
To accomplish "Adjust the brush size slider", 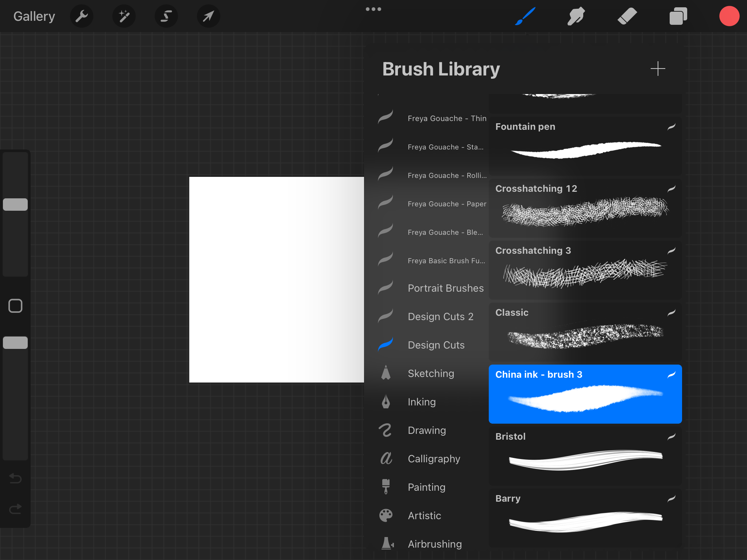I will pyautogui.click(x=15, y=204).
